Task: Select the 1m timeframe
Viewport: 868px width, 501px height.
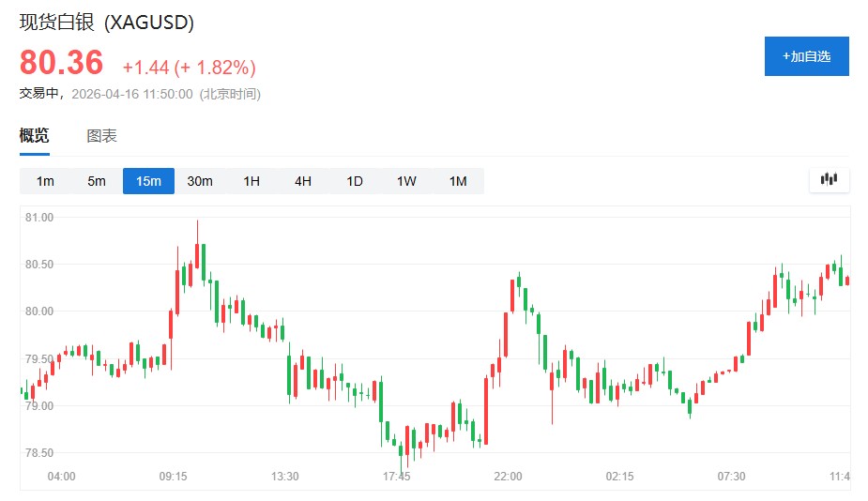Action: pyautogui.click(x=45, y=181)
